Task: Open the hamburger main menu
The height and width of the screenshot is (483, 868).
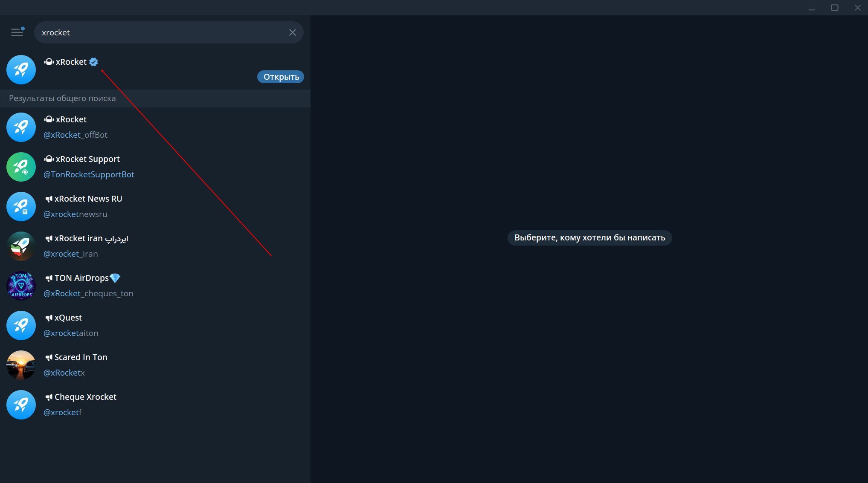Action: (17, 32)
